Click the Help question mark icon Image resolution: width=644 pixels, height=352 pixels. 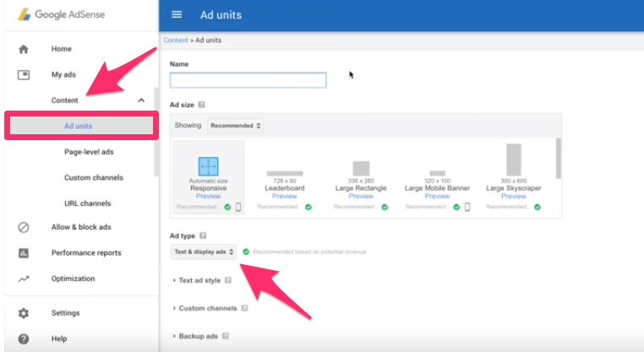24,338
